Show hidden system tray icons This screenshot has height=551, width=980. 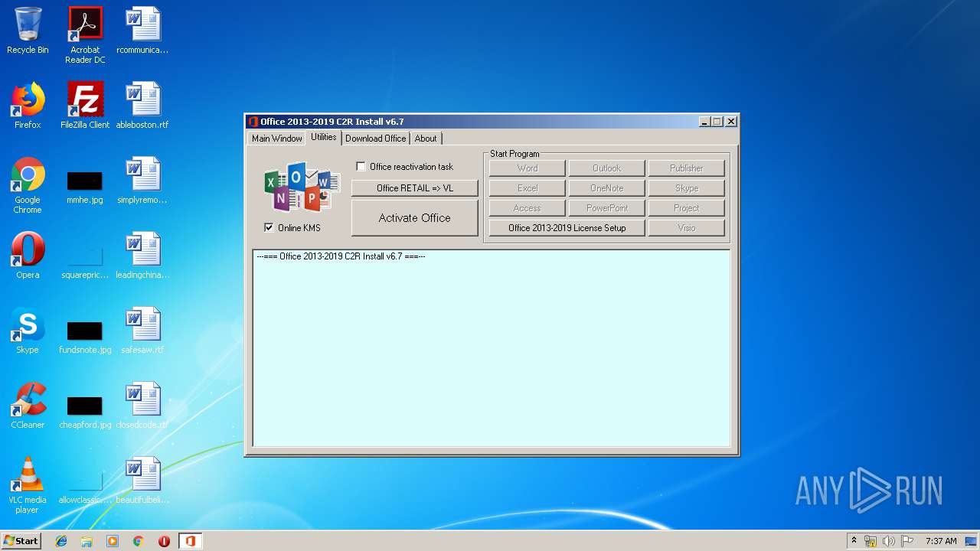pyautogui.click(x=854, y=541)
